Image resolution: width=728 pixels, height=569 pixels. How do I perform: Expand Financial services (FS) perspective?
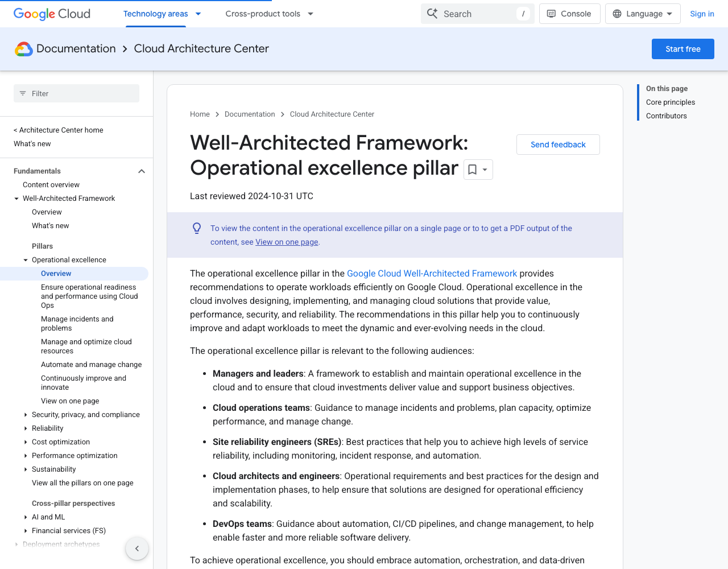pyautogui.click(x=26, y=531)
